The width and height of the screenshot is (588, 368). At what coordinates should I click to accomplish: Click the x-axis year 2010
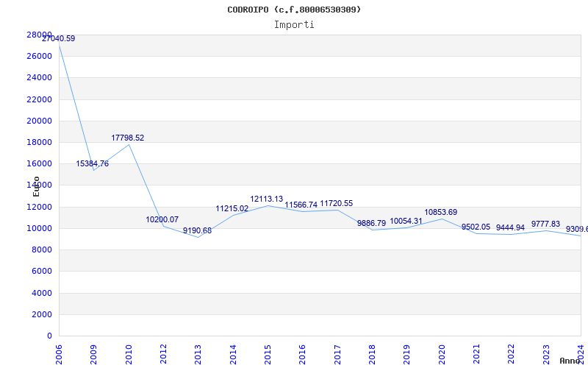point(129,355)
